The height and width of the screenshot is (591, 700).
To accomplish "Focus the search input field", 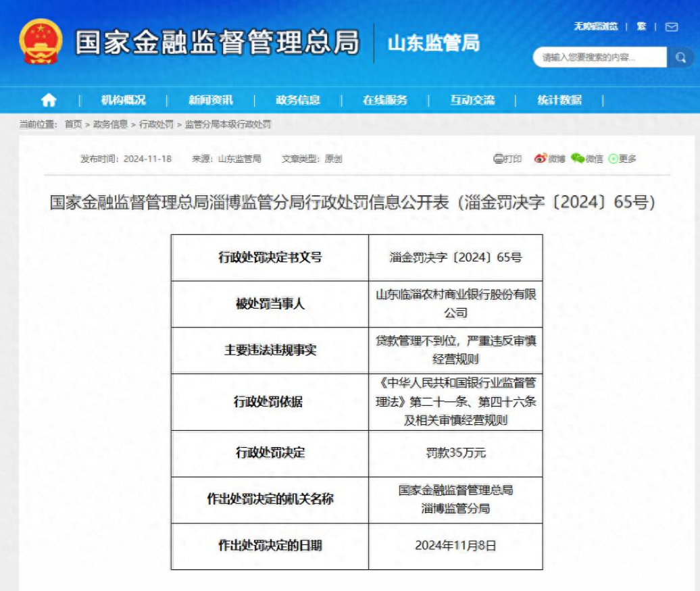I will pos(599,57).
